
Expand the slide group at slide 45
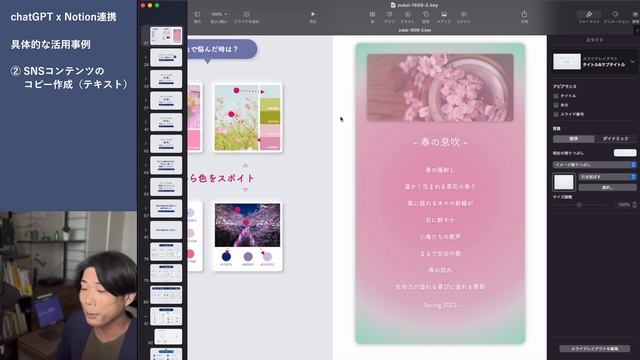pos(146,121)
